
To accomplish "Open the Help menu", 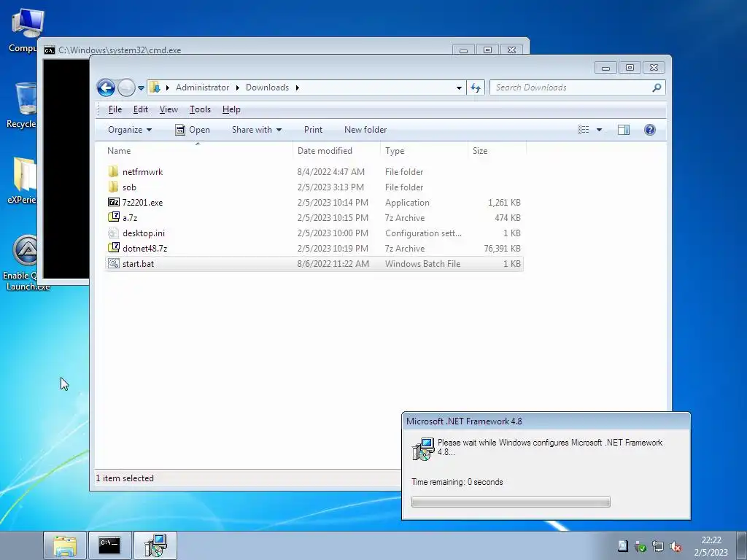I will coord(231,109).
